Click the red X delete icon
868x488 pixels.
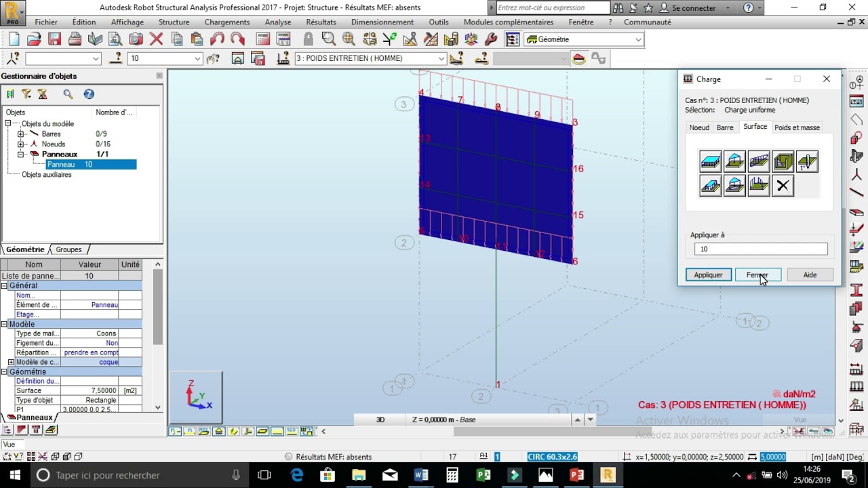(x=156, y=39)
